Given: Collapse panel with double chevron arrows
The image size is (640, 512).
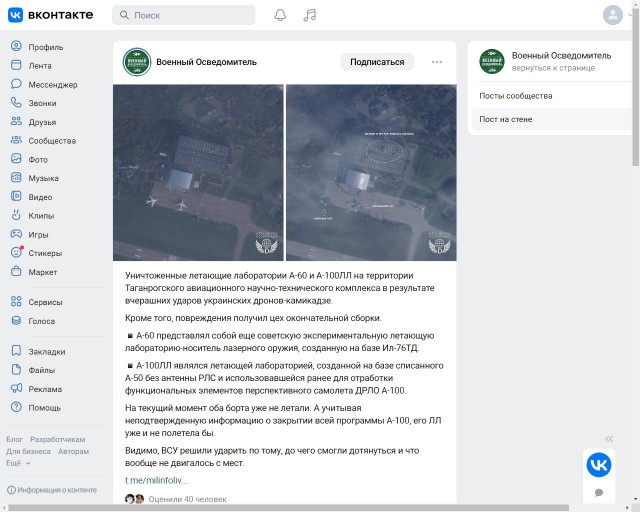Looking at the screenshot, I should pos(609,439).
